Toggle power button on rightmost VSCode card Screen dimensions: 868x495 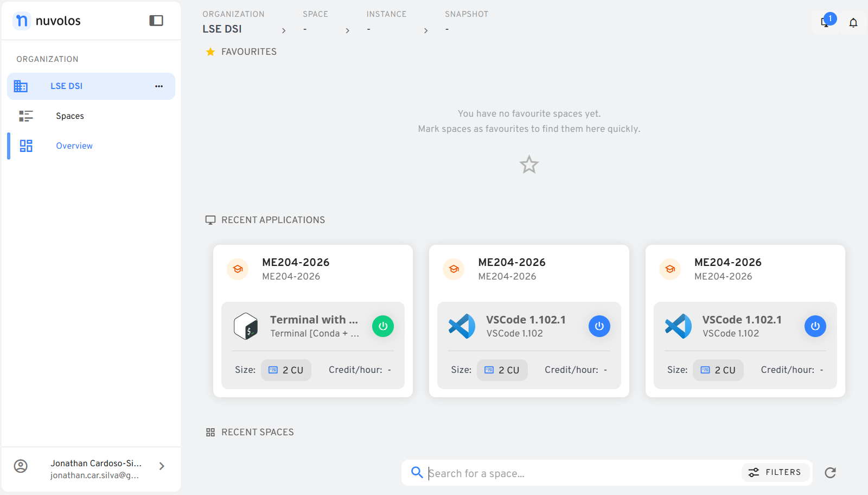(x=815, y=326)
